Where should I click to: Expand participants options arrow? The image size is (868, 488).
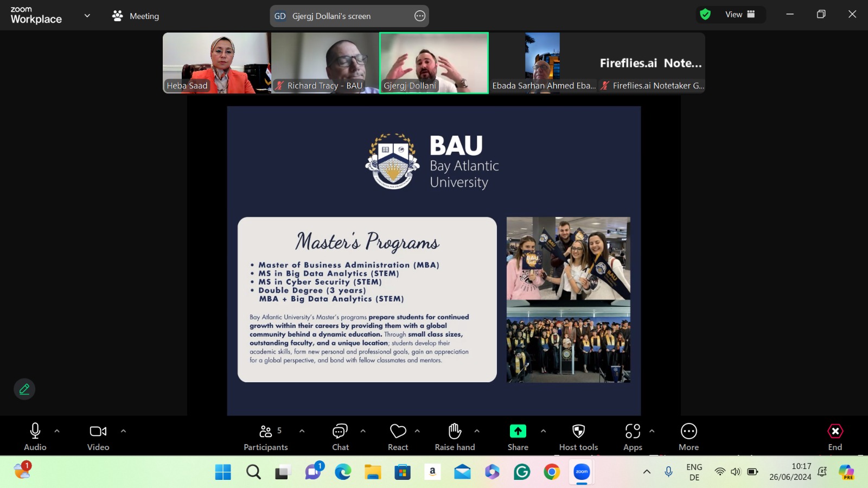pyautogui.click(x=302, y=431)
